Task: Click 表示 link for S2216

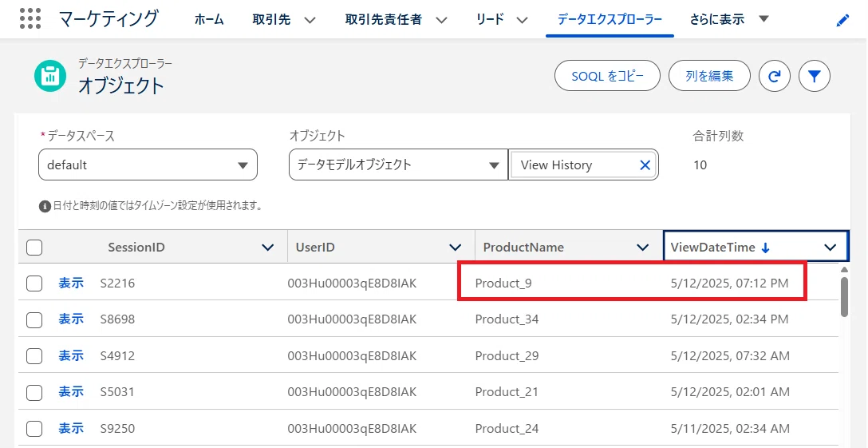Action: (71, 283)
